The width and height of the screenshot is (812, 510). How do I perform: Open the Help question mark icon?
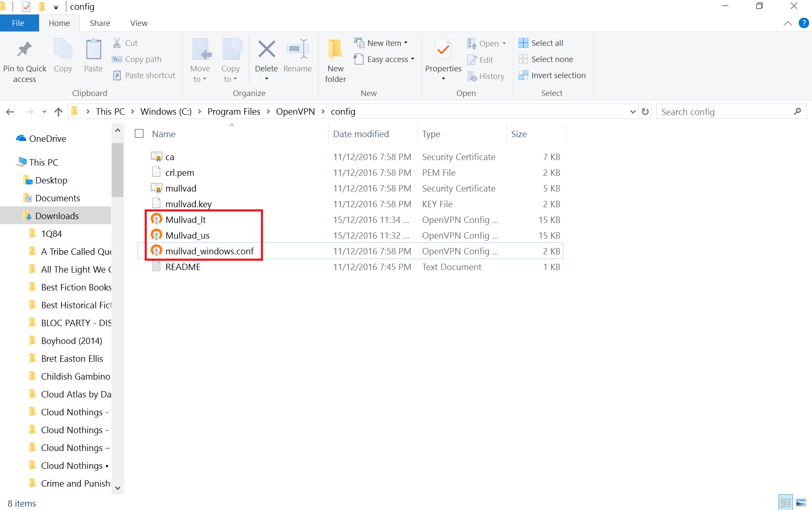804,23
